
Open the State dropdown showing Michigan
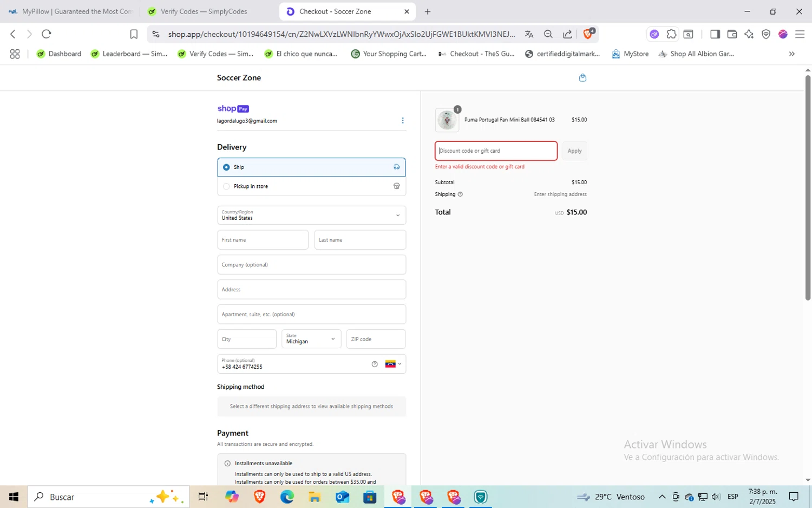311,339
